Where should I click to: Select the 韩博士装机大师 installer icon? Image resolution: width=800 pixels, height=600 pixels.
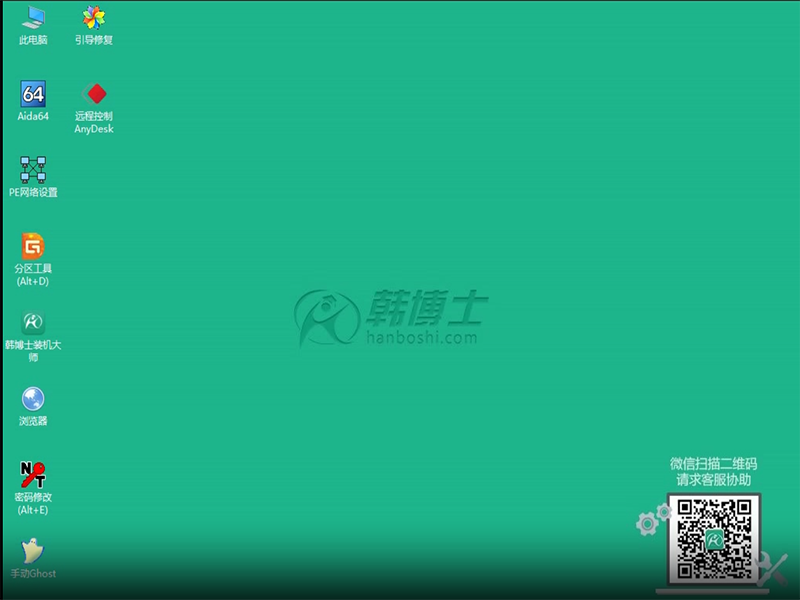[33, 323]
